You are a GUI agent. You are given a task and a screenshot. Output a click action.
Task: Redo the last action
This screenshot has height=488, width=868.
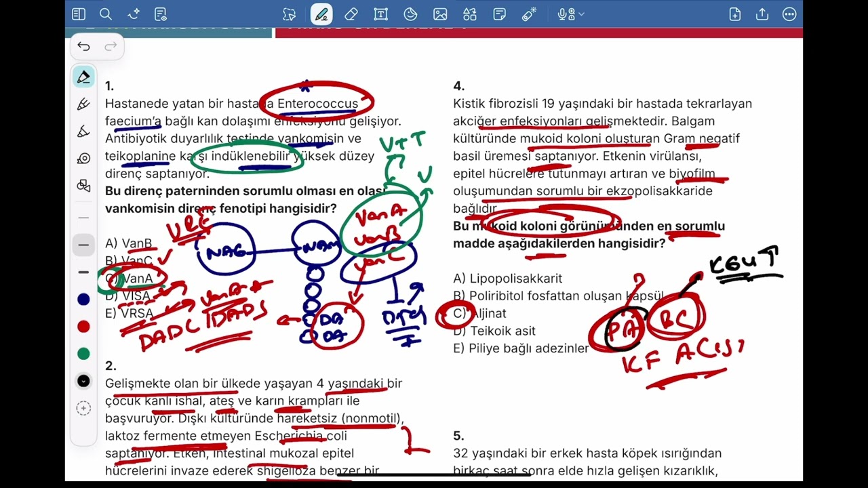click(x=111, y=46)
